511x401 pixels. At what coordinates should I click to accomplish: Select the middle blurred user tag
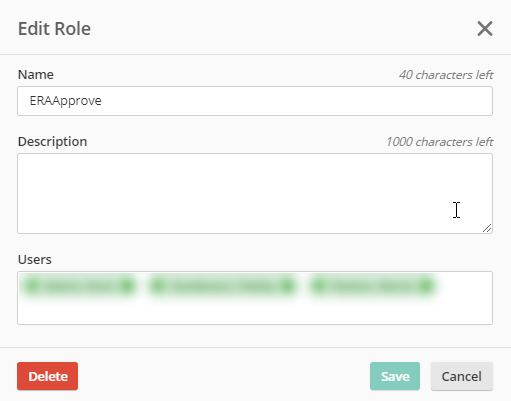(x=222, y=286)
